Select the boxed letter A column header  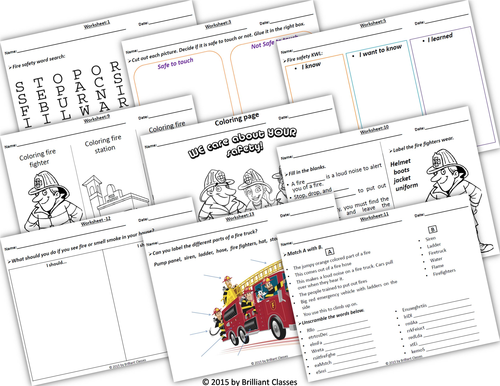click(329, 251)
